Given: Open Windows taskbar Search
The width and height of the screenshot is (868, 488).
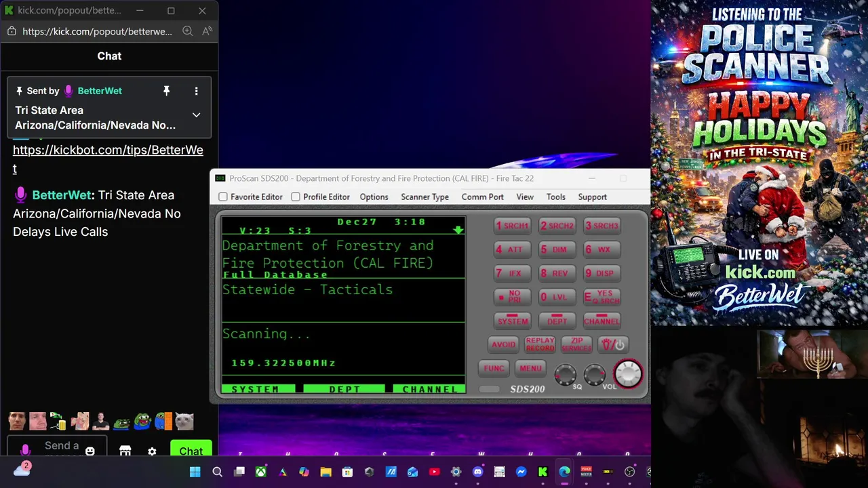Looking at the screenshot, I should click(x=217, y=472).
